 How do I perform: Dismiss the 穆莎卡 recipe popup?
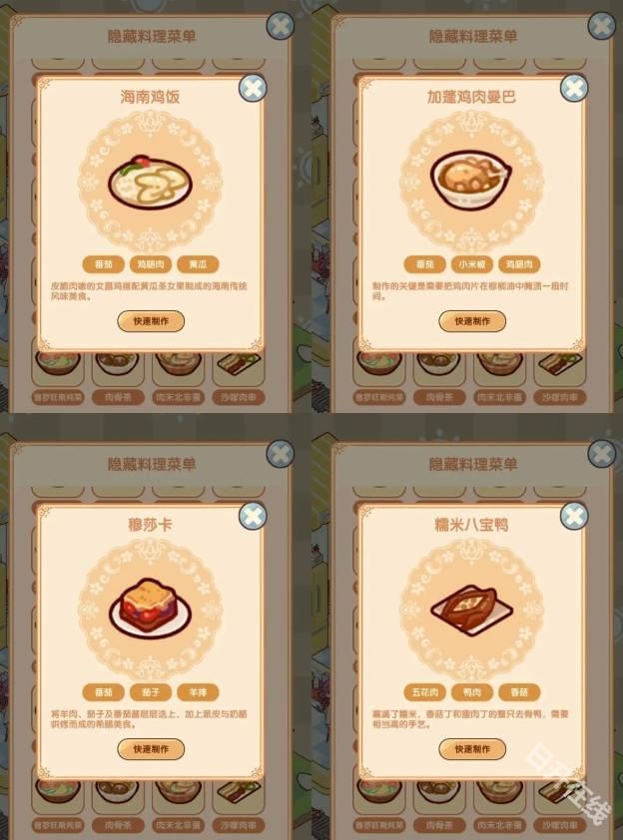coord(253,516)
